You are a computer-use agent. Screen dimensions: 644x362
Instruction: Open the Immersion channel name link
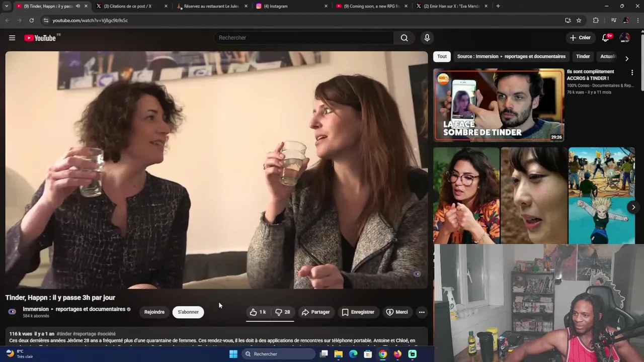click(74, 309)
